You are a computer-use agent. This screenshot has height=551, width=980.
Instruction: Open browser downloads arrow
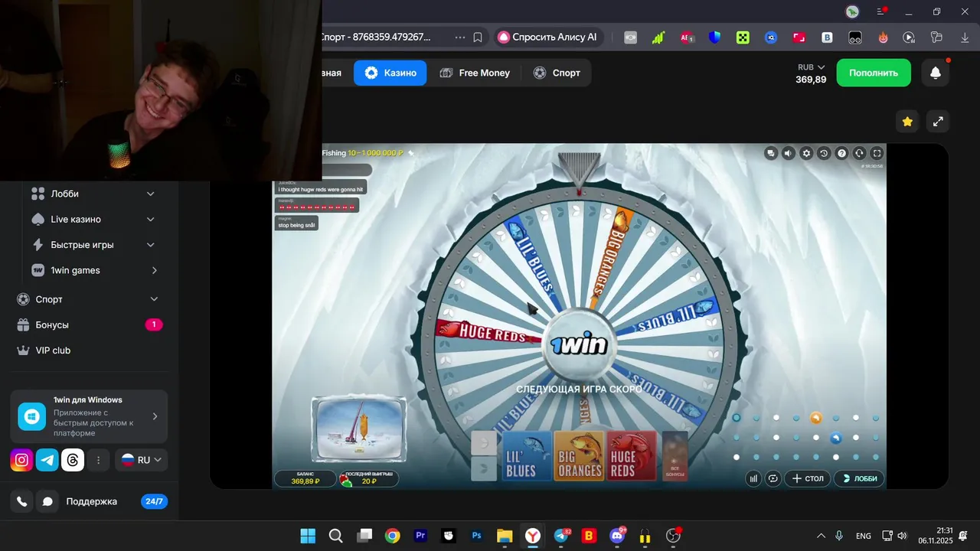coord(965,37)
